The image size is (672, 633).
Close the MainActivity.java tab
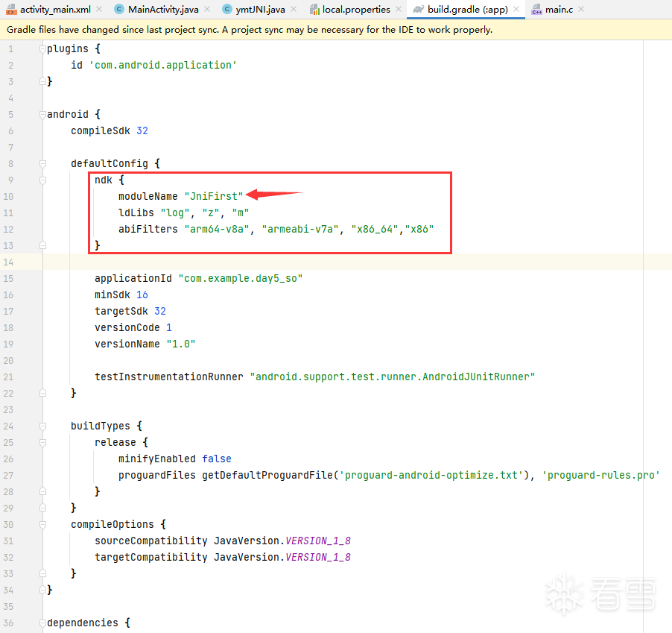coord(207,9)
